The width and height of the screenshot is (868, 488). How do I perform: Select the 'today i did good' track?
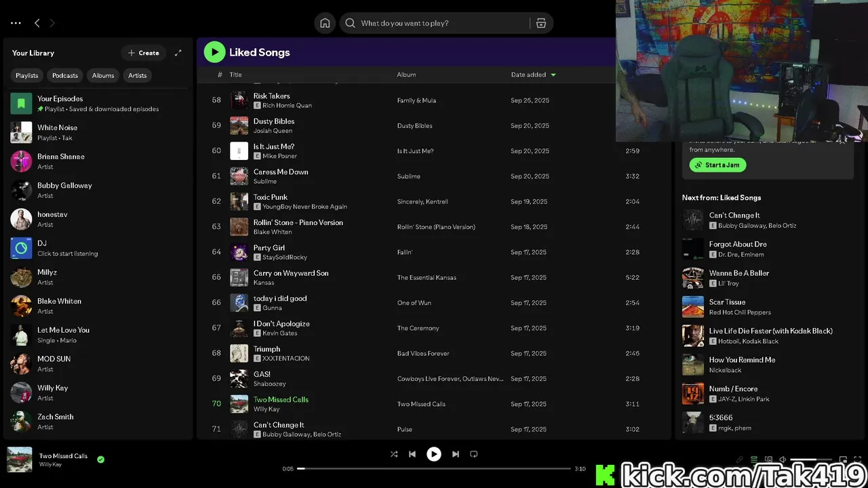tap(434, 303)
